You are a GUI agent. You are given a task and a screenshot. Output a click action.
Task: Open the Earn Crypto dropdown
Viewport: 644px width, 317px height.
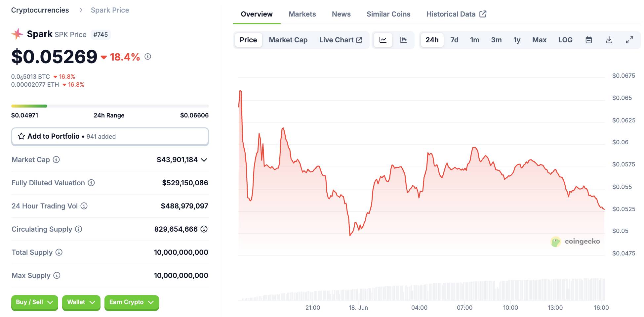click(x=132, y=302)
